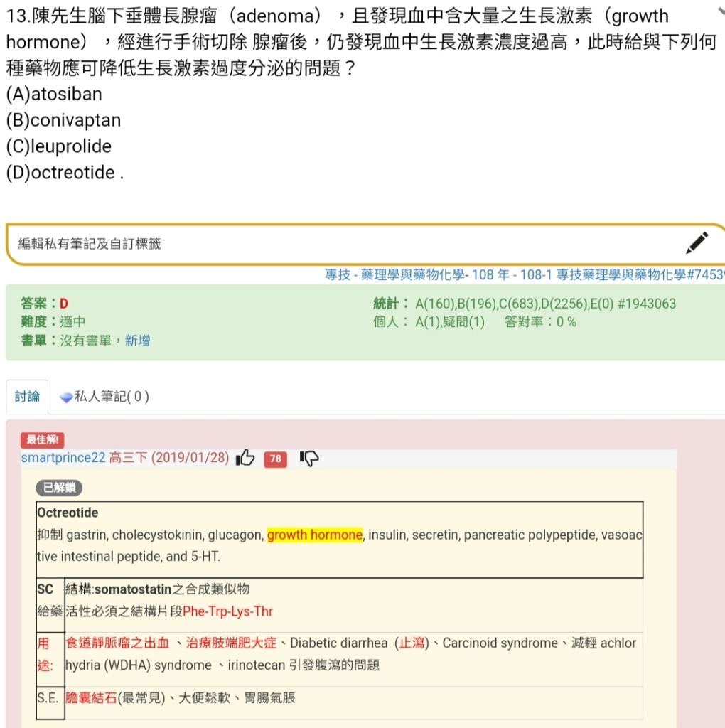Select answer option (A)atosiban
Image resolution: width=725 pixels, height=728 pixels.
pos(53,93)
